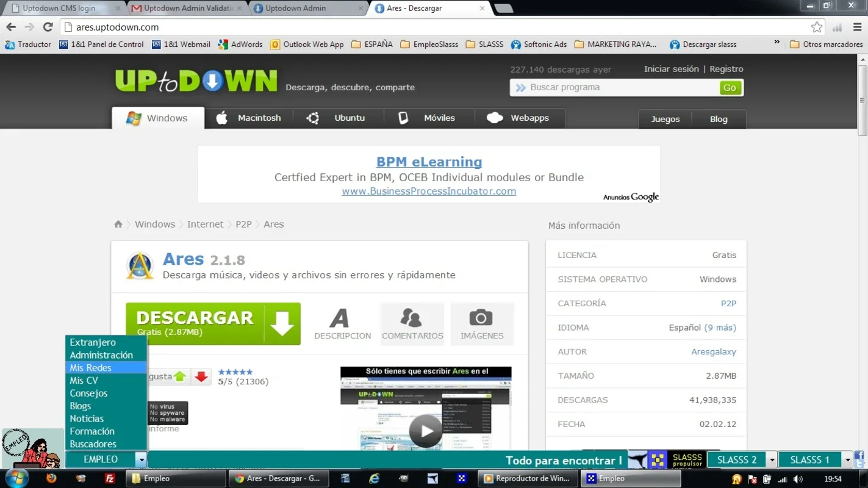Image resolution: width=868 pixels, height=488 pixels.
Task: Reload the page with refresh icon
Action: 48,27
